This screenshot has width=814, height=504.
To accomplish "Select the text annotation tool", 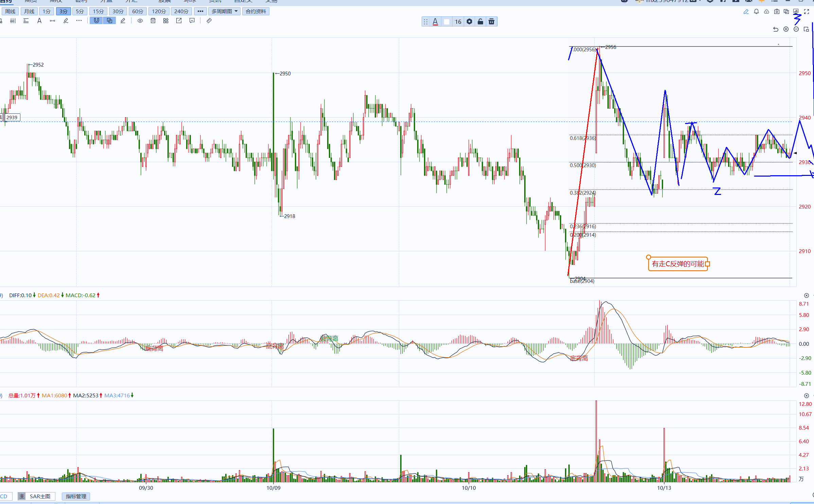I will 39,21.
